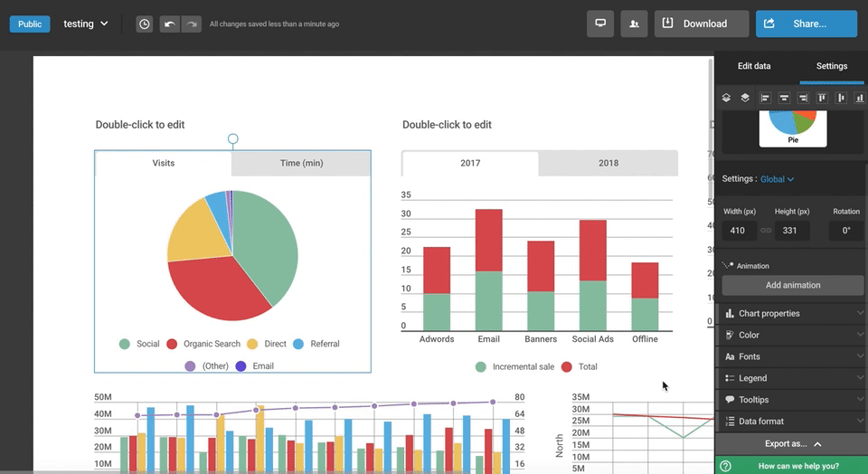Image resolution: width=868 pixels, height=474 pixels.
Task: Open presentation view monitor icon
Action: 600,24
